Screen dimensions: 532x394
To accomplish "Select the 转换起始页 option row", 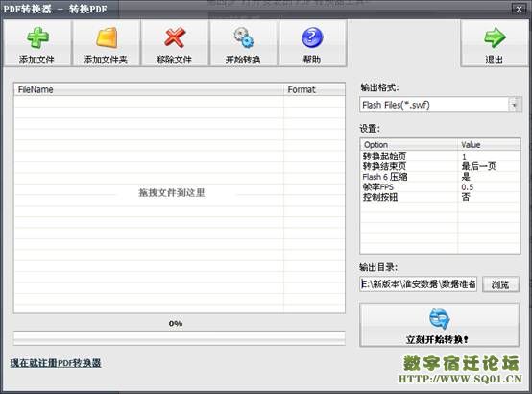I will [440, 157].
